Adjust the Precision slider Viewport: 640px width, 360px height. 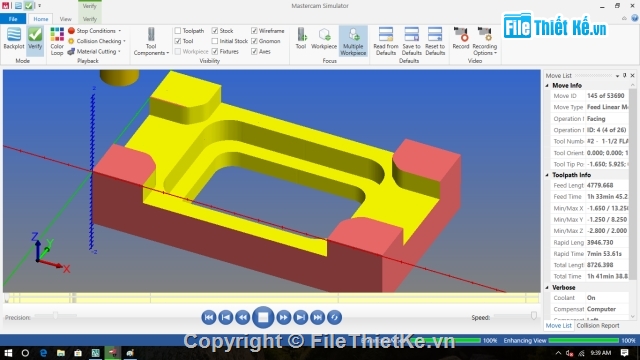(x=56, y=316)
